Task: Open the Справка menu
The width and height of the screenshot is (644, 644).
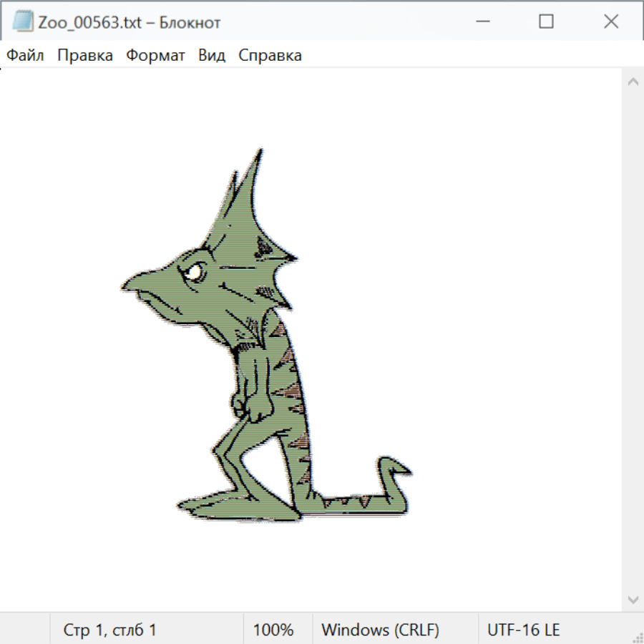Action: (x=270, y=56)
